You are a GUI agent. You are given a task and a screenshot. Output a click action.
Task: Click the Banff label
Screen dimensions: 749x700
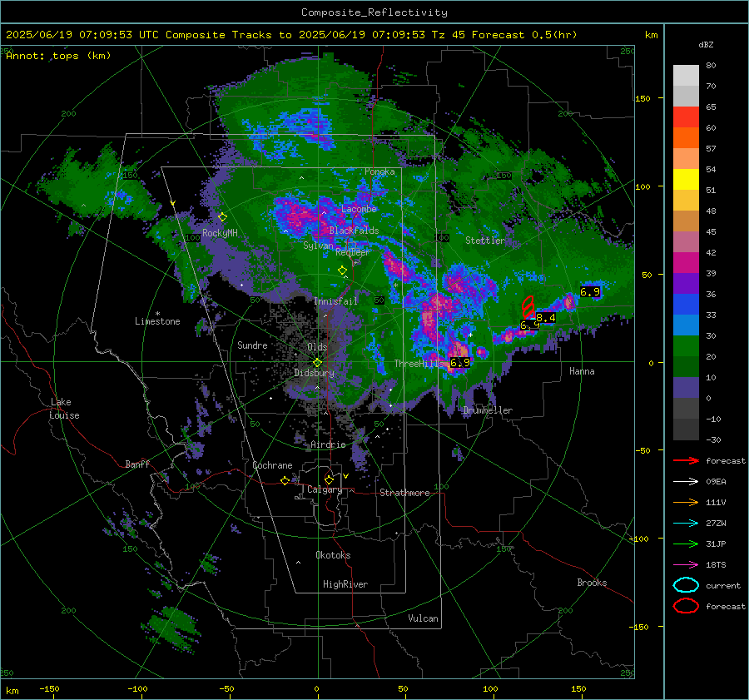[x=137, y=464]
